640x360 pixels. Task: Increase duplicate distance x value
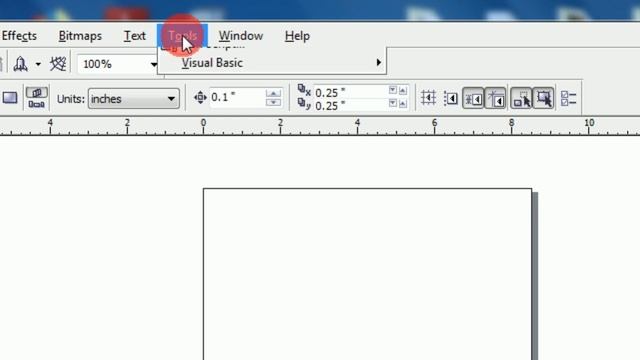click(x=402, y=91)
